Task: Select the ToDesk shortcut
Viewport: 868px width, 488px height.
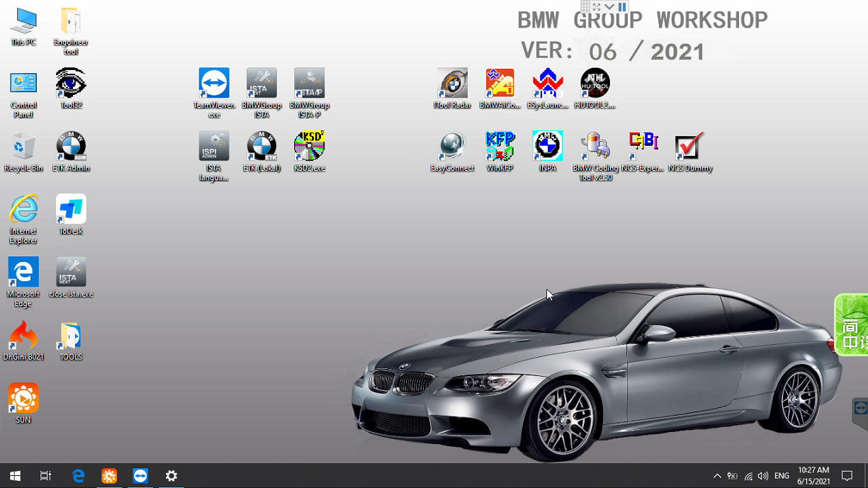Action: [x=71, y=215]
